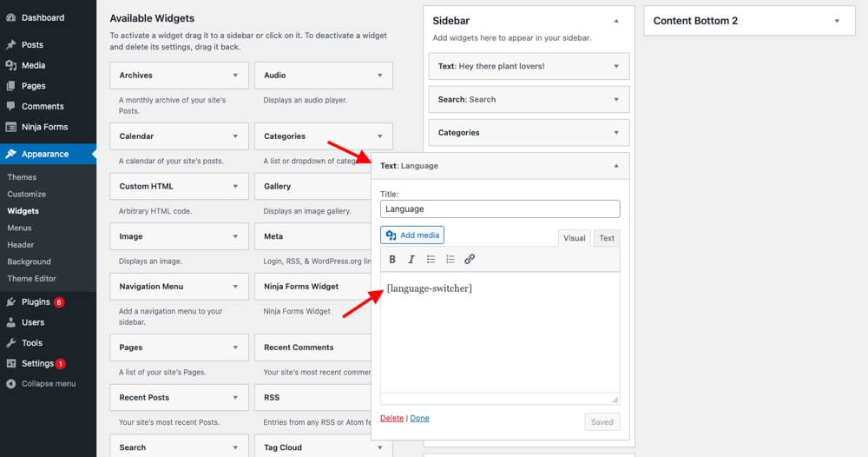Toggle numbered list in editor toolbar
The image size is (868, 457).
pyautogui.click(x=450, y=259)
